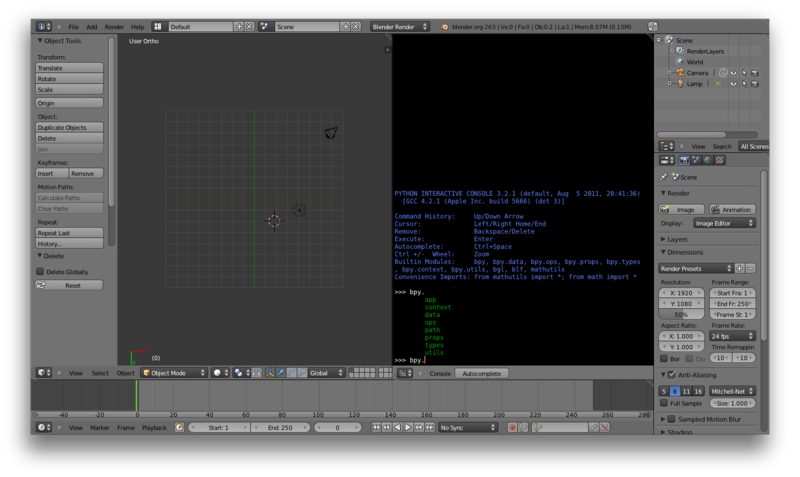Click the Lamp object data icon in outliner

pyautogui.click(x=718, y=84)
